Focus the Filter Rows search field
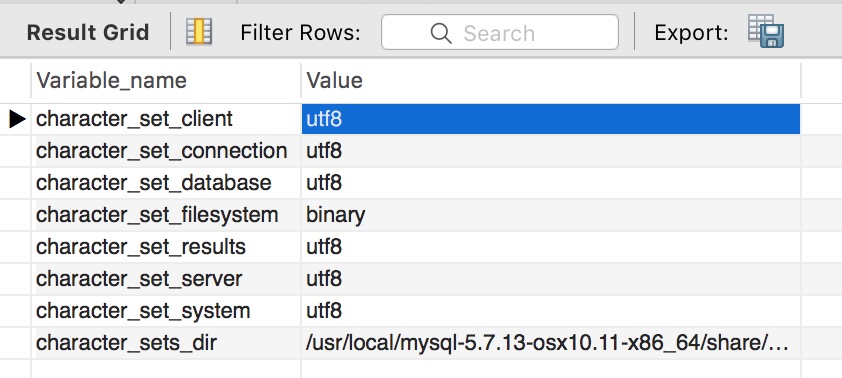Screen dimensions: 842x378 [x=500, y=32]
